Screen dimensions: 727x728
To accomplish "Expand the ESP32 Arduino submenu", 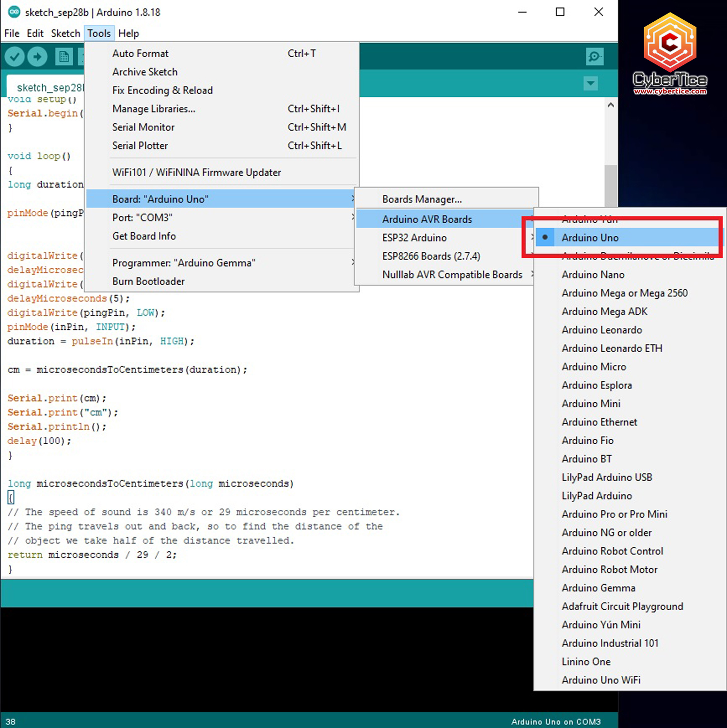I will click(414, 237).
